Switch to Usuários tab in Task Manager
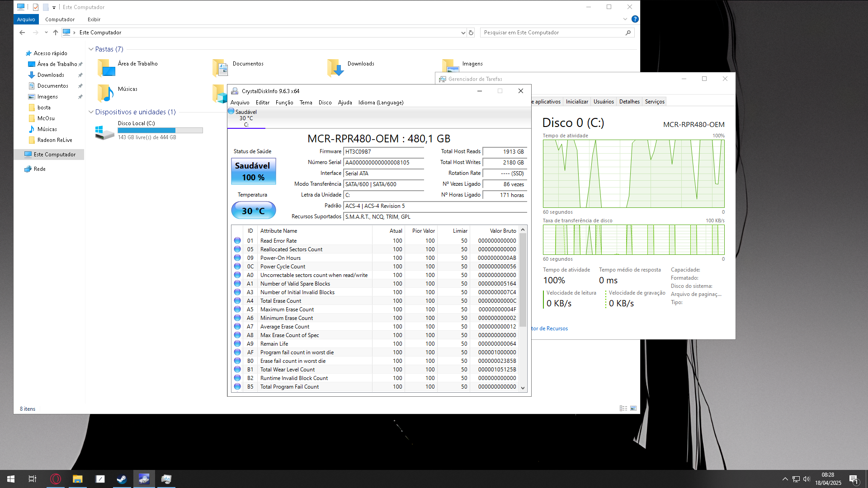868x488 pixels. point(604,102)
